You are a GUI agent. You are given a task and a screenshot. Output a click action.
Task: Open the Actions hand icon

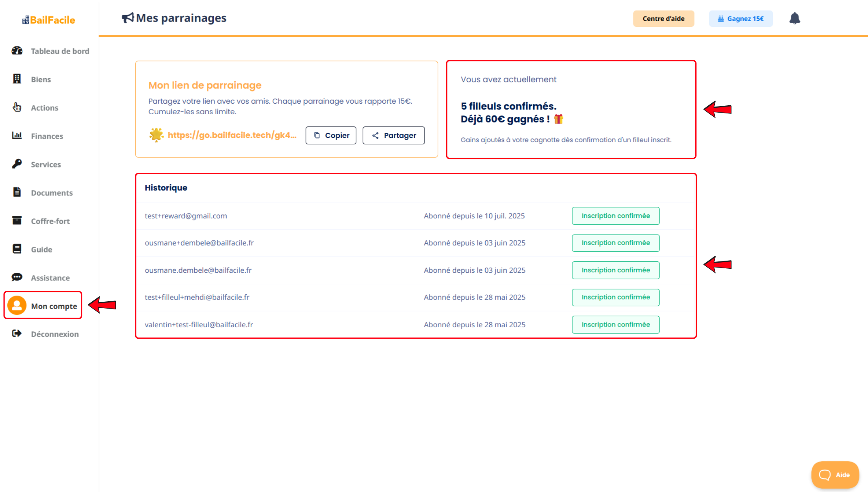tap(17, 107)
